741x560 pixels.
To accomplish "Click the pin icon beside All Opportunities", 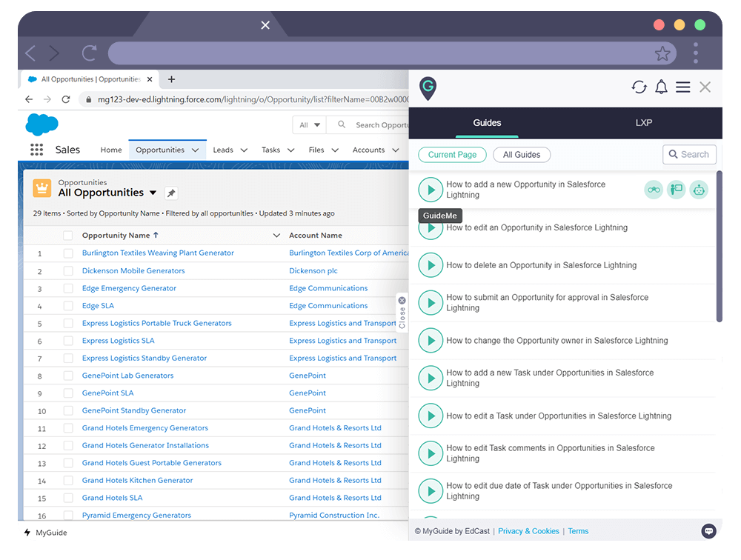I will pyautogui.click(x=171, y=193).
